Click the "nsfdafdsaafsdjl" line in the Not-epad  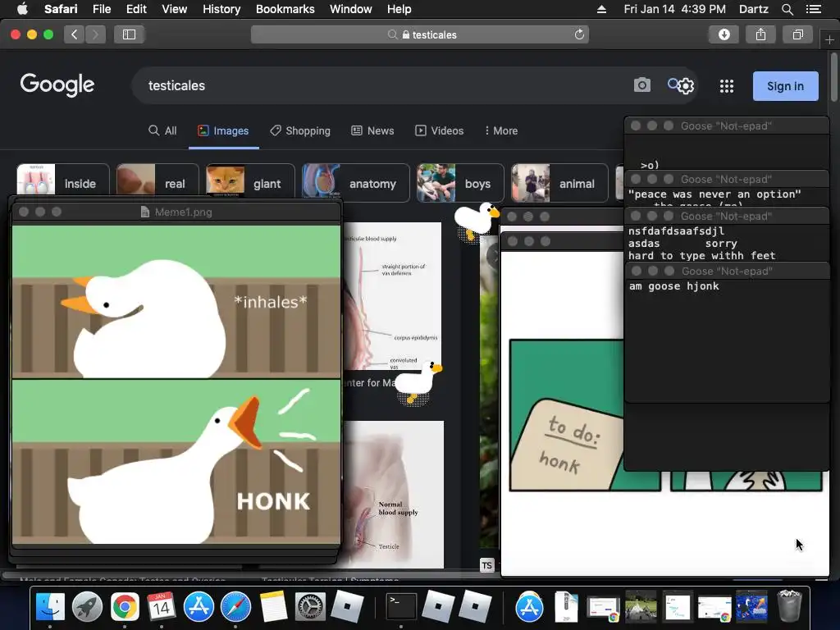click(676, 231)
